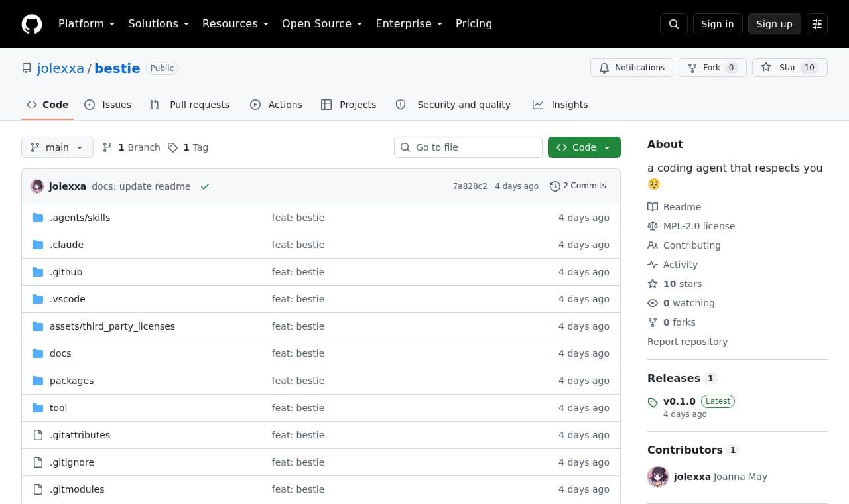Click the file icon next to .gitignore
This screenshot has width=849, height=504.
point(38,462)
